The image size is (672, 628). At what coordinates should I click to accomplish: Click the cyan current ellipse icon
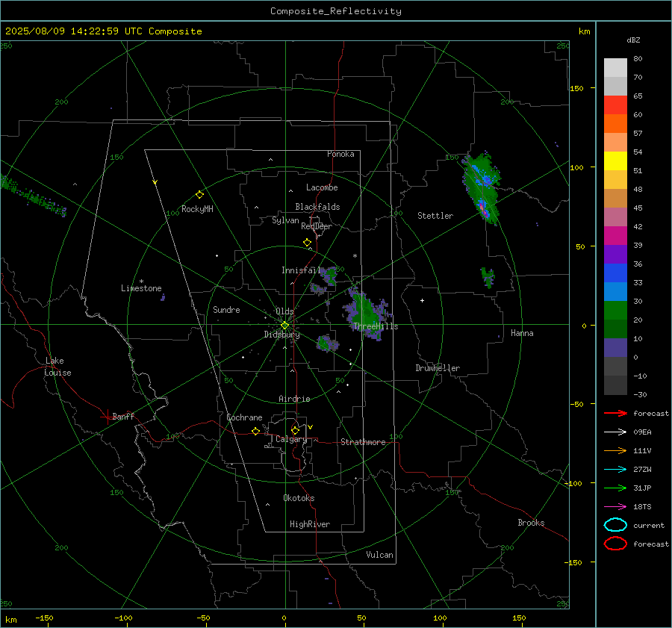615,525
